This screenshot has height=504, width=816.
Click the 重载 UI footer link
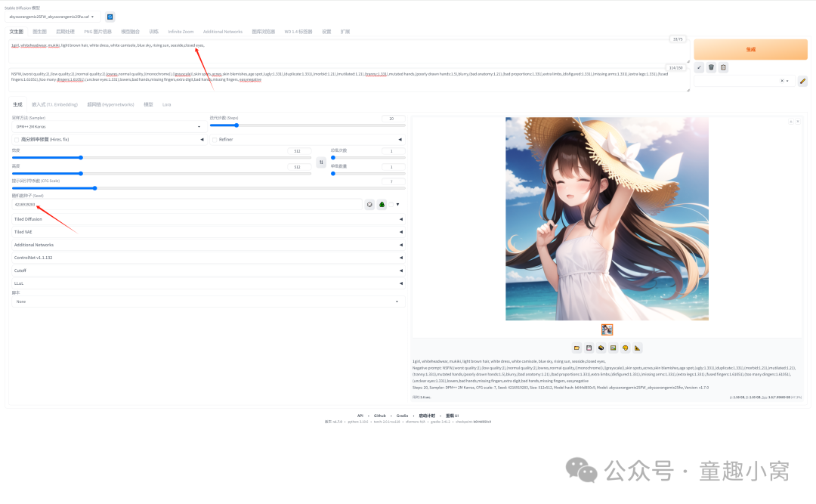click(453, 416)
